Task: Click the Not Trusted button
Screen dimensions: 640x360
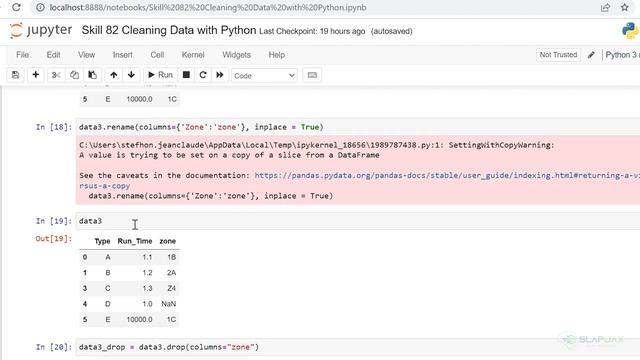Action: point(558,55)
